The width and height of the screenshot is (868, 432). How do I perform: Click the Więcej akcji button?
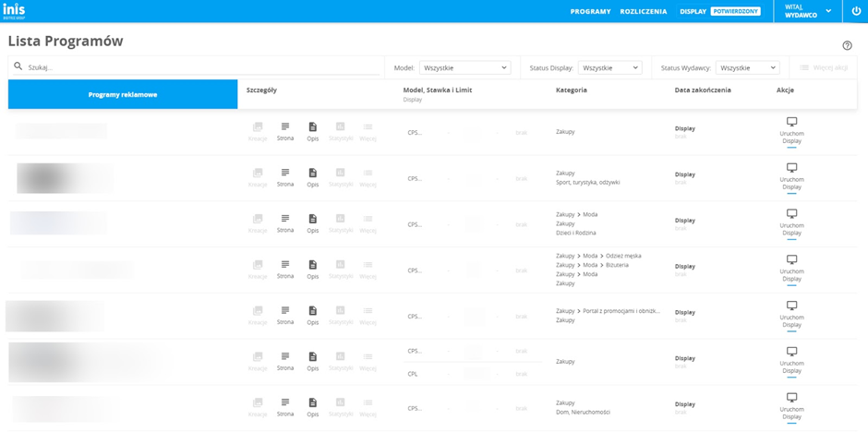pyautogui.click(x=824, y=67)
